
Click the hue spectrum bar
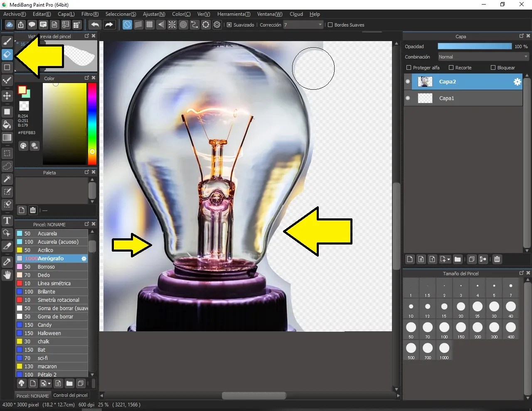pyautogui.click(x=92, y=124)
